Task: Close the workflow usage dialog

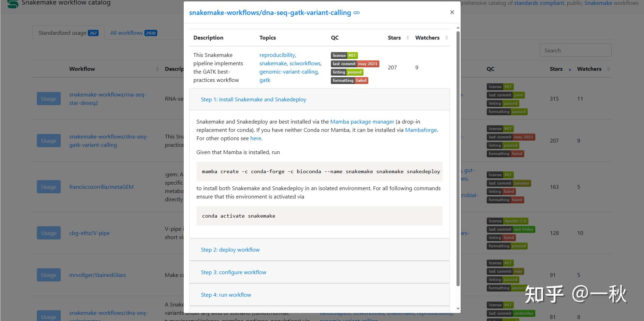Action: (x=452, y=12)
